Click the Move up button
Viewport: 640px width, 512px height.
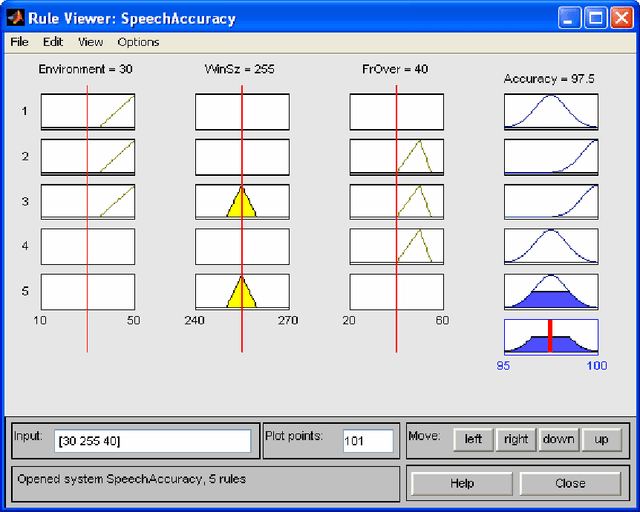point(602,439)
